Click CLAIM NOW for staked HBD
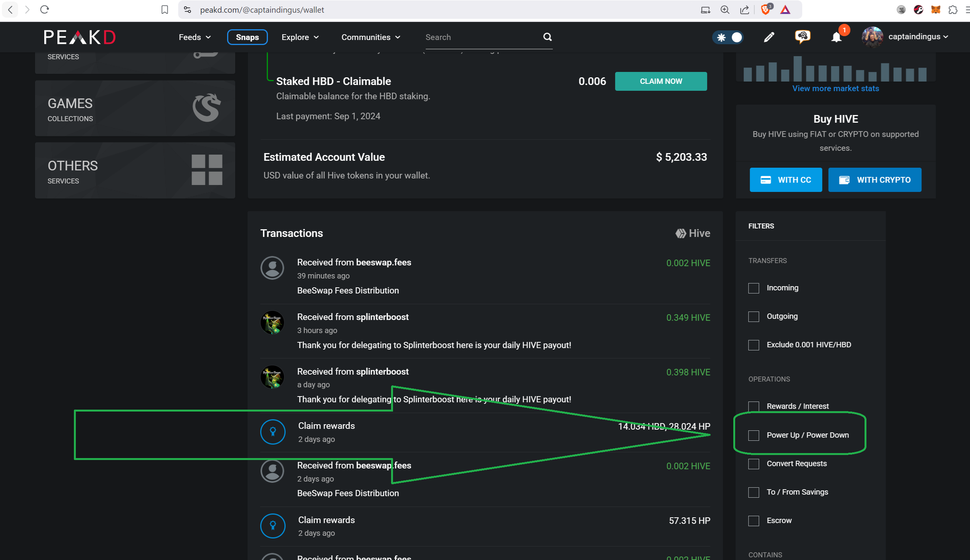 661,81
